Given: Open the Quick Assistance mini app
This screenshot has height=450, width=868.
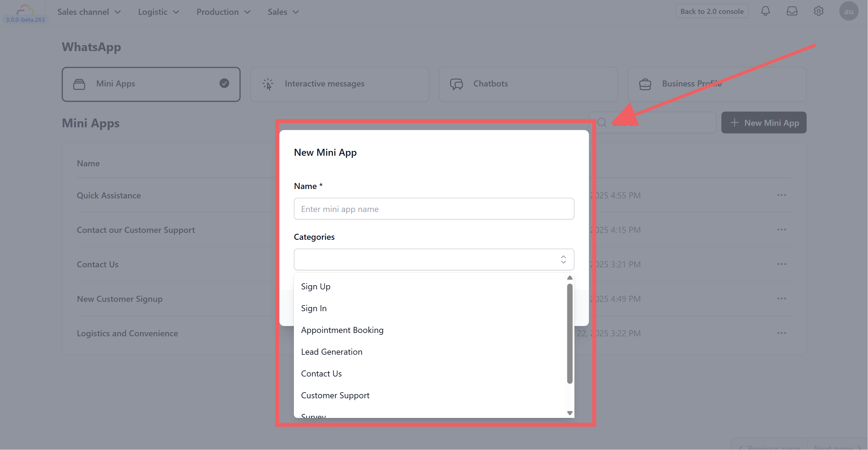Looking at the screenshot, I should (109, 195).
